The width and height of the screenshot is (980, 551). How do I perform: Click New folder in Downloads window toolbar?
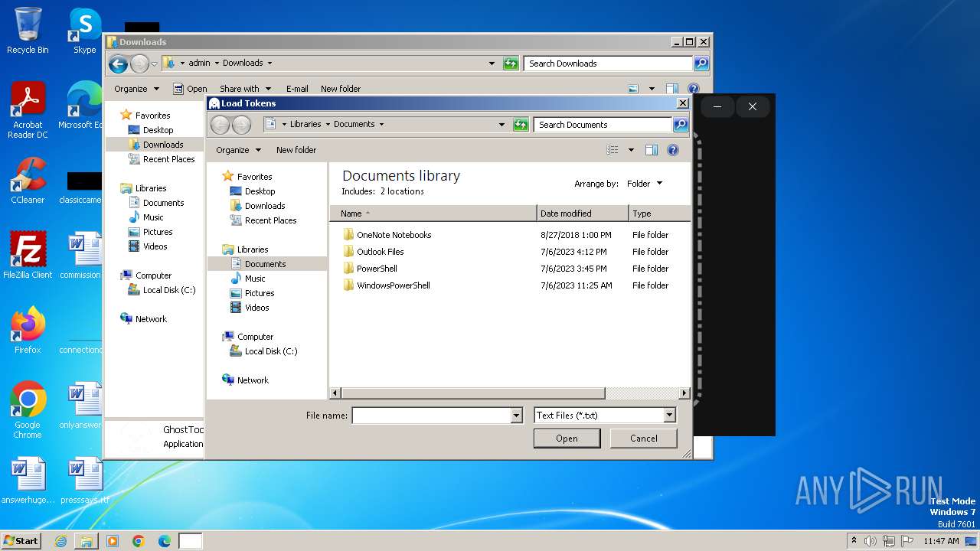coord(341,89)
